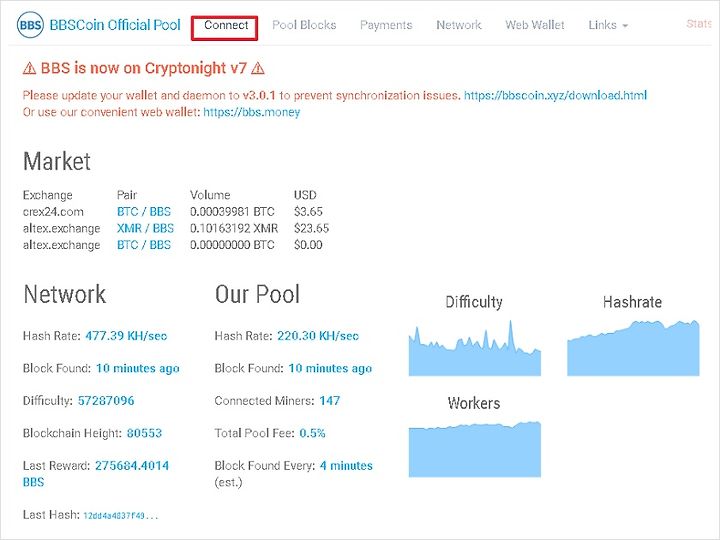The image size is (720, 540).
Task: Open Web Wallet from the navbar
Action: pos(534,25)
